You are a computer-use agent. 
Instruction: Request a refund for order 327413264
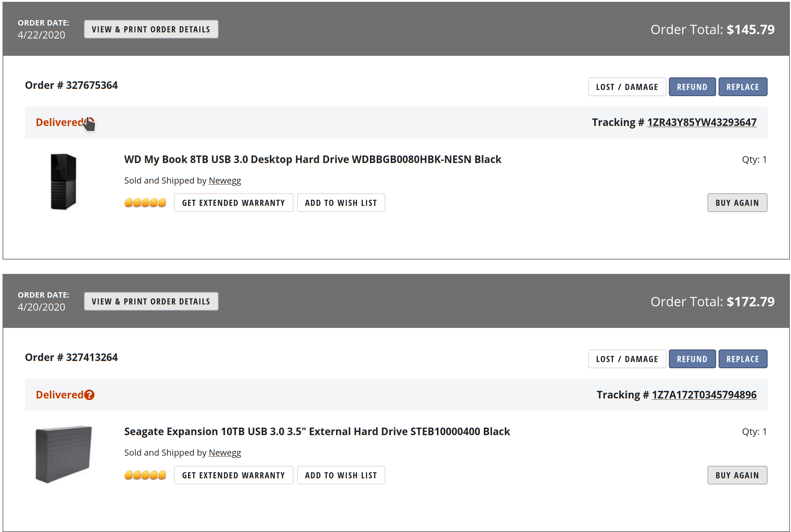pyautogui.click(x=692, y=359)
